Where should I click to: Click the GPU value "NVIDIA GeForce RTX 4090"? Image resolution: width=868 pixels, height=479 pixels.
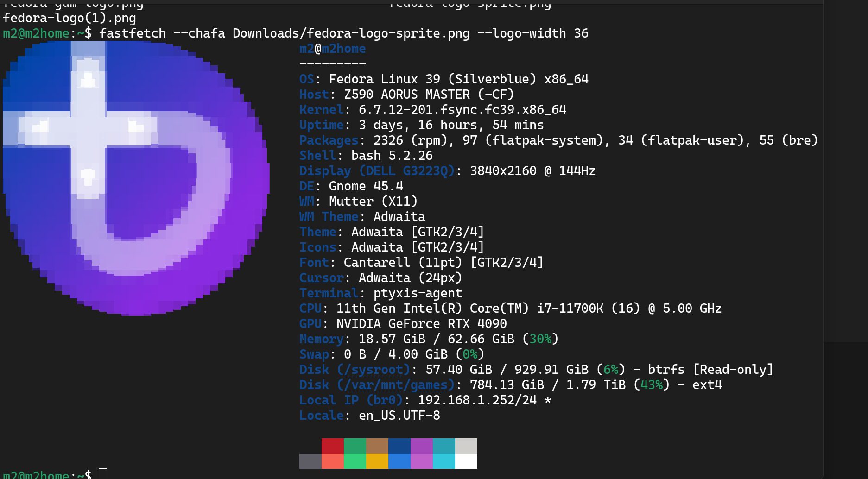click(422, 324)
